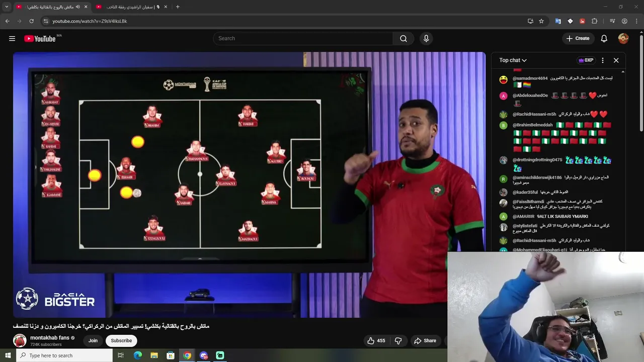The image size is (644, 362).
Task: View site information icon in address bar
Action: [x=46, y=21]
